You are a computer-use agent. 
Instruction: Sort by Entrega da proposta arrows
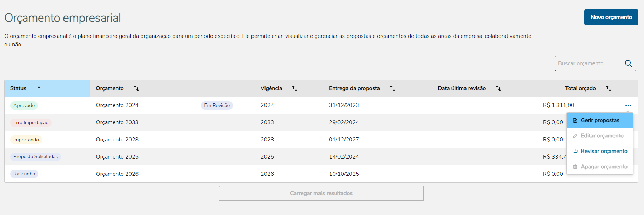(393, 88)
